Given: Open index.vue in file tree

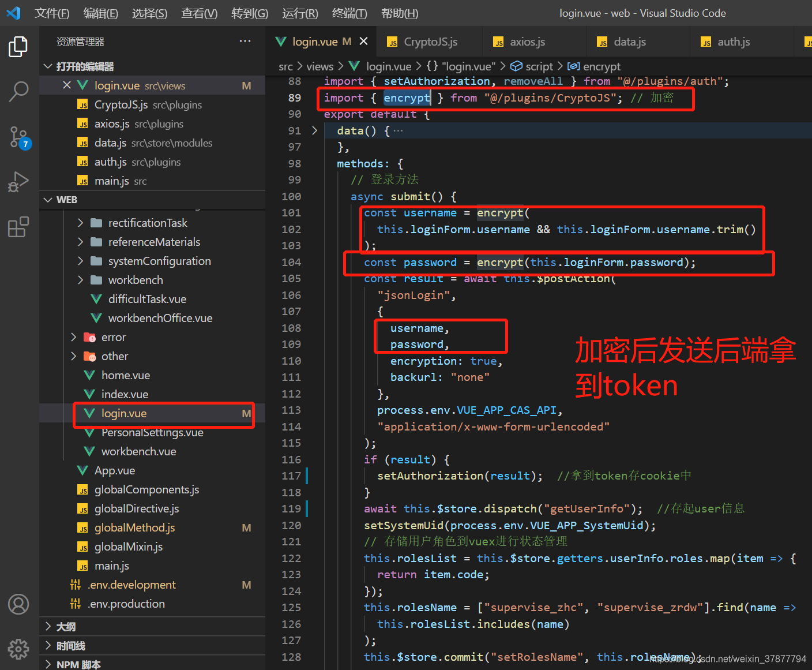Looking at the screenshot, I should 152,394.
